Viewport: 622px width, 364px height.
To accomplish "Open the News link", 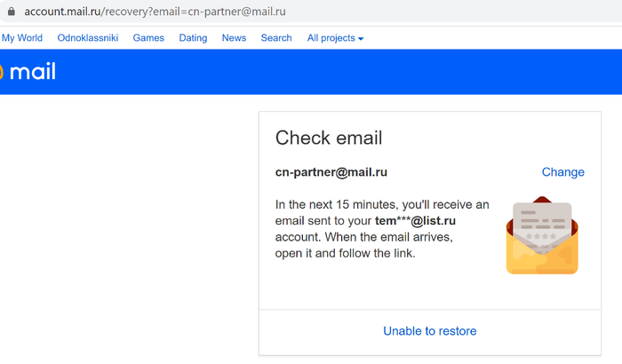I will pyautogui.click(x=234, y=37).
